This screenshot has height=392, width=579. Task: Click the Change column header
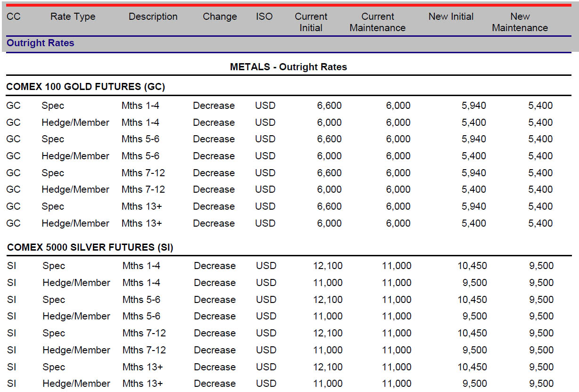220,16
